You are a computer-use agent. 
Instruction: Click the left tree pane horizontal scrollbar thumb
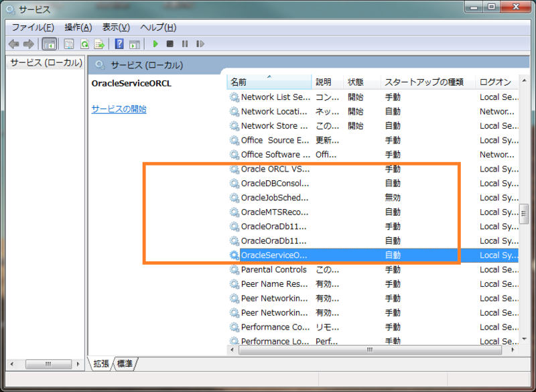pos(48,364)
